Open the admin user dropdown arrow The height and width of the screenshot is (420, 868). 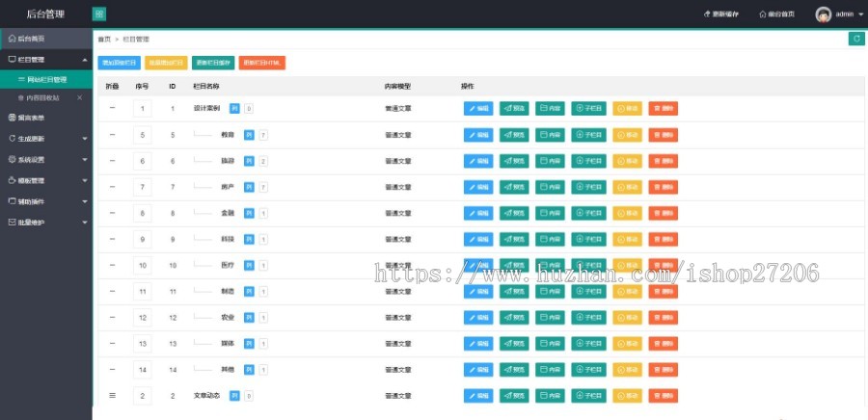pos(860,14)
